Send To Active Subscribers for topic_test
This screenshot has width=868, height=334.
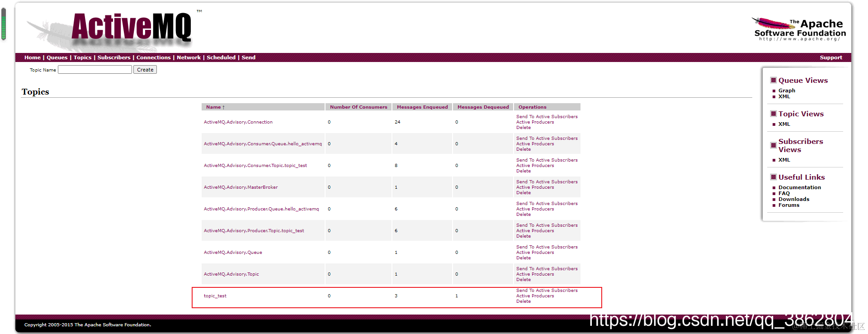[x=547, y=291]
